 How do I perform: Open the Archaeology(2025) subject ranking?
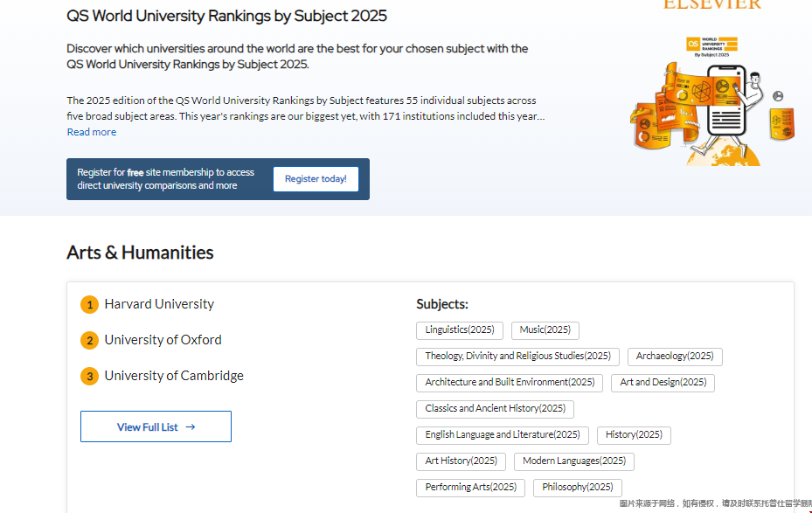point(675,357)
